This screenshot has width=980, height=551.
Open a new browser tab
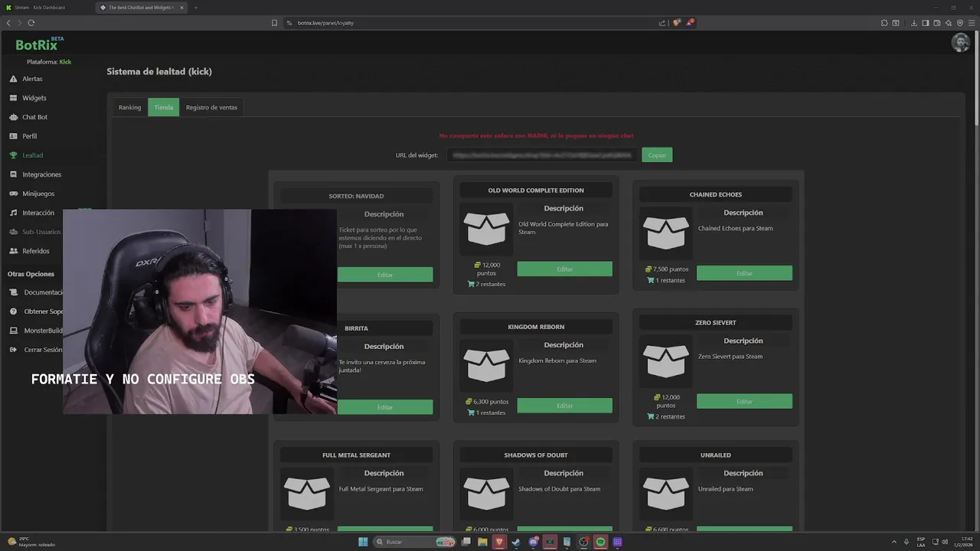coord(195,8)
